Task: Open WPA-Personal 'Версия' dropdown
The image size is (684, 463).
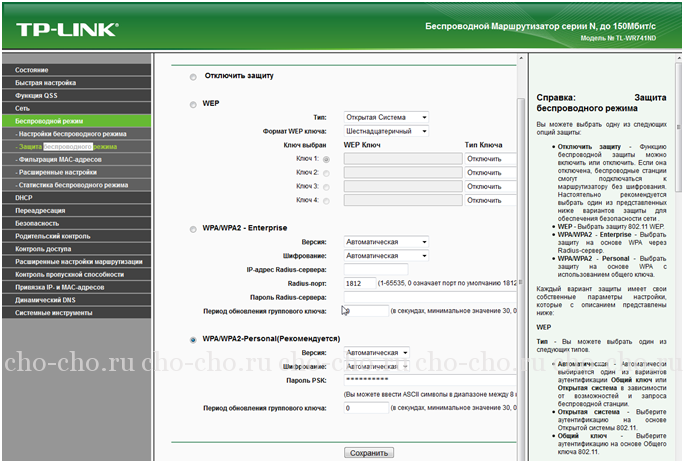Action: pos(386,353)
